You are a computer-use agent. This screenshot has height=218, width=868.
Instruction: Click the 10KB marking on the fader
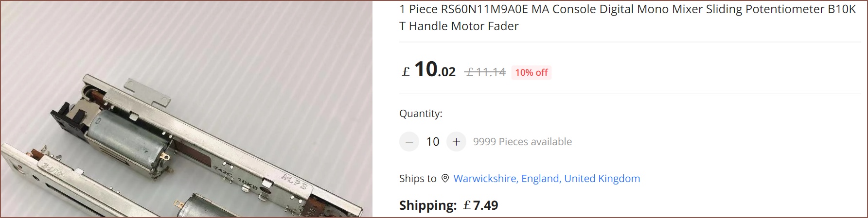click(248, 184)
